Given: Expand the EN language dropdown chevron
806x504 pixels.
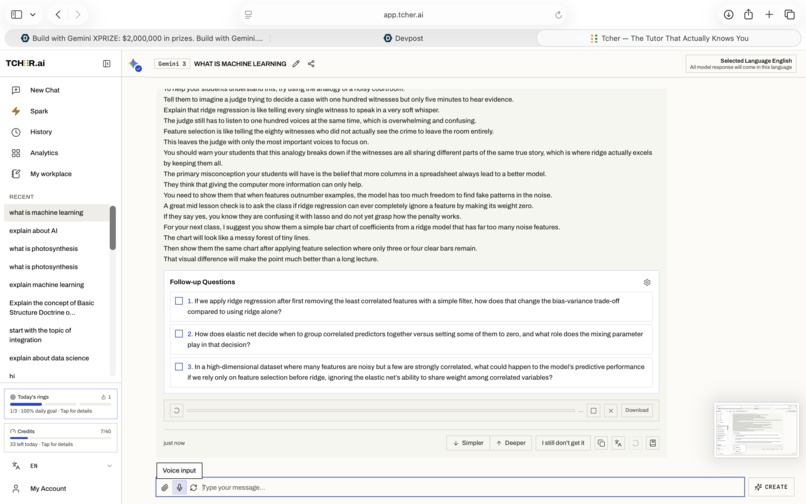Looking at the screenshot, I should click(109, 466).
